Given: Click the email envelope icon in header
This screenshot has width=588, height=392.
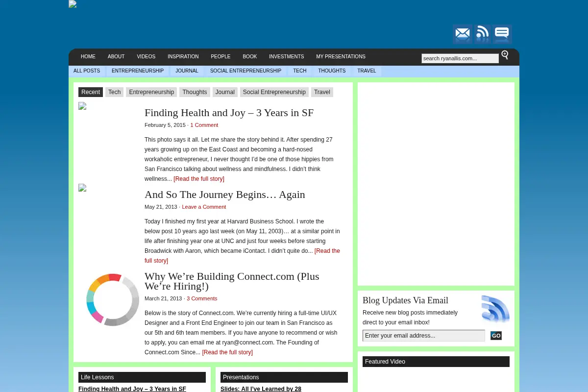Looking at the screenshot, I should pos(462,34).
